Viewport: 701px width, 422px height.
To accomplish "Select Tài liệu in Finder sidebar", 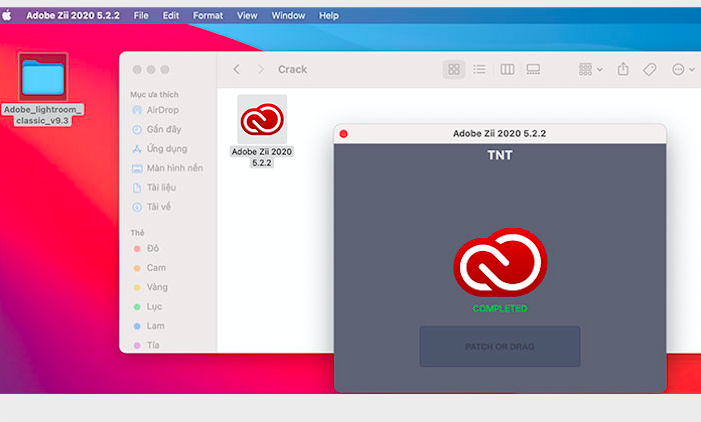I will 154,187.
